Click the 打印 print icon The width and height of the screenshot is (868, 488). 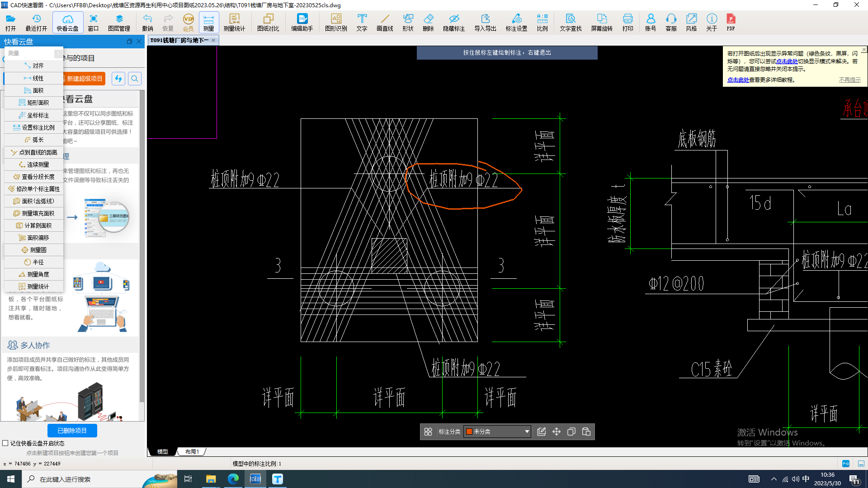pos(627,22)
